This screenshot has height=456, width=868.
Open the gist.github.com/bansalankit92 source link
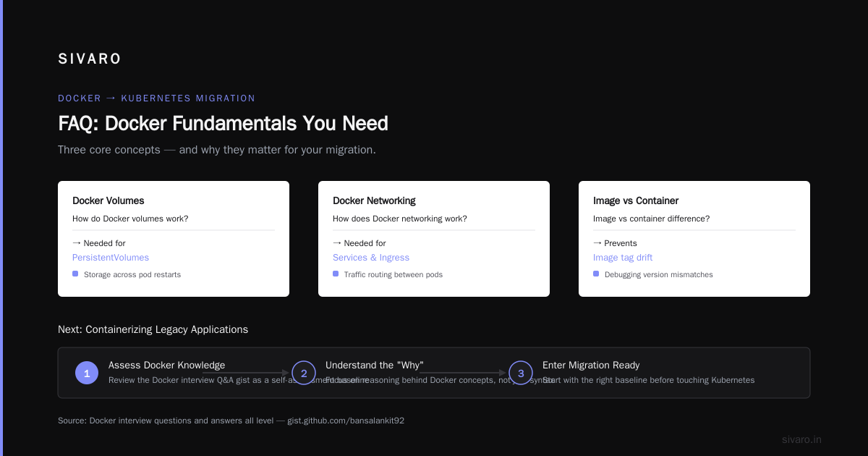click(346, 421)
